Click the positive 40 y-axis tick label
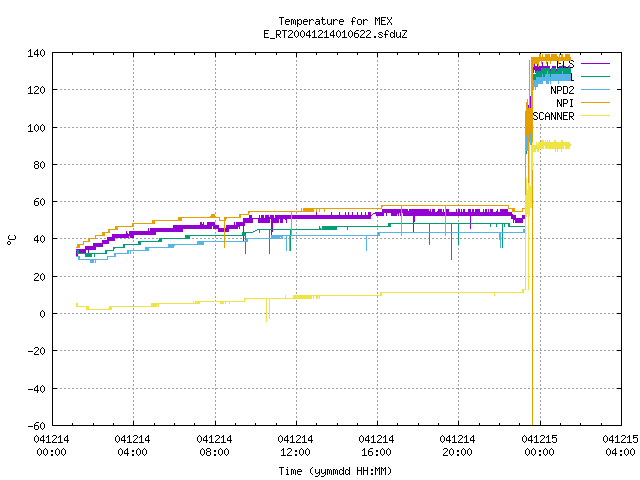 pyautogui.click(x=39, y=239)
